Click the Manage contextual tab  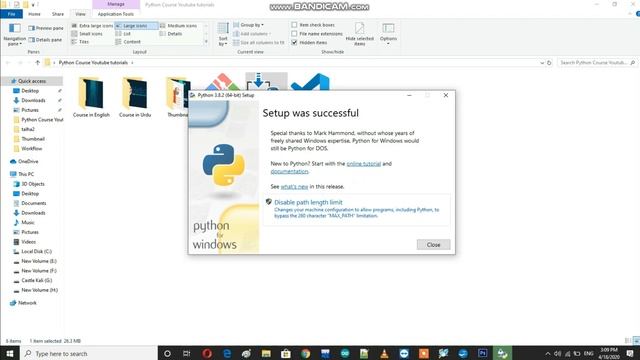[116, 4]
